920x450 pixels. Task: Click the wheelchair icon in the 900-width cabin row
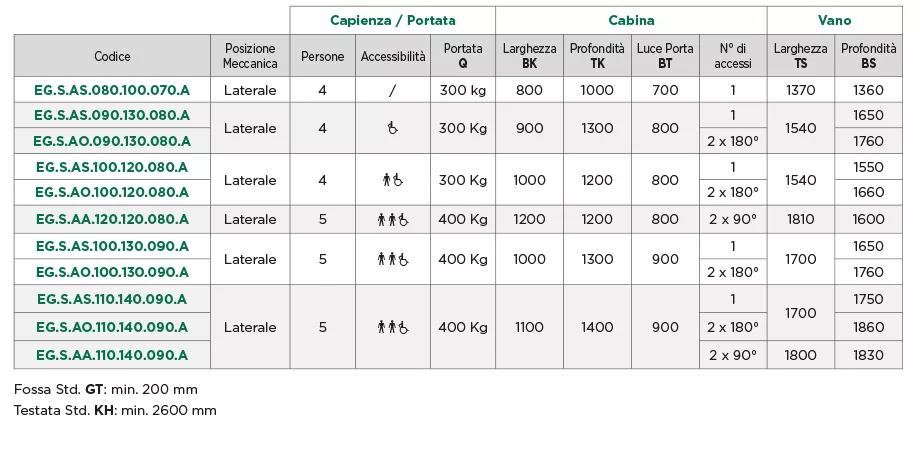pyautogui.click(x=393, y=128)
